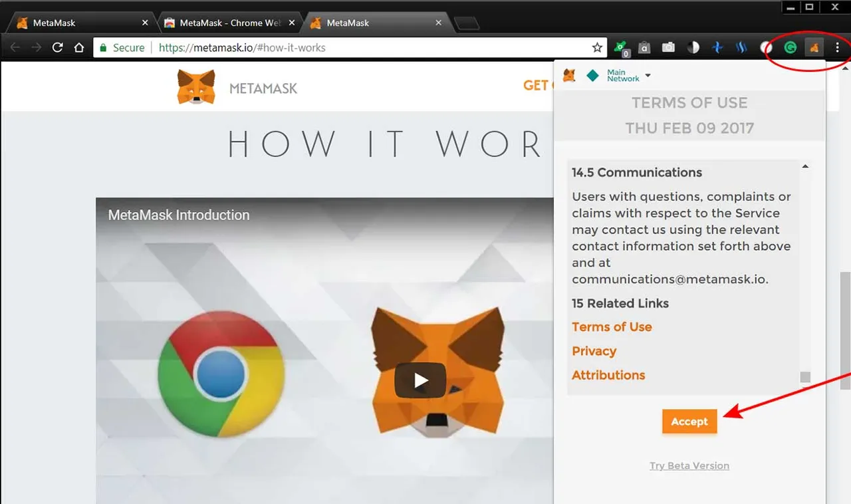Go back to the previous page

[15, 48]
